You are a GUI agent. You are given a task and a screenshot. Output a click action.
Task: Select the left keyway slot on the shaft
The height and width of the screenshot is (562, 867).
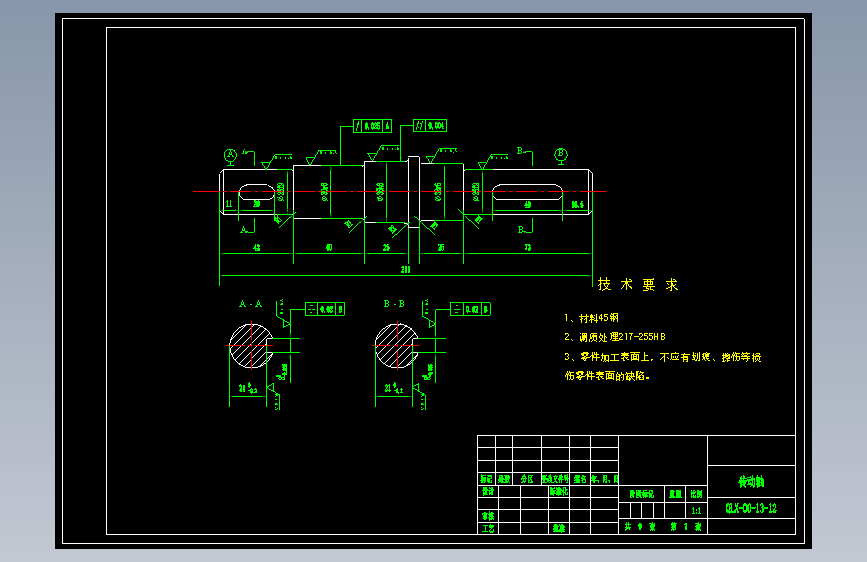click(x=257, y=192)
